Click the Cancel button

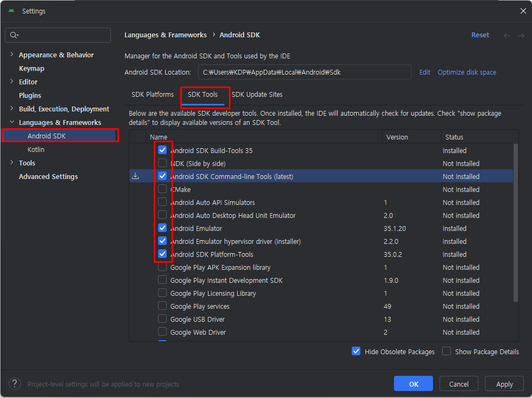click(459, 384)
